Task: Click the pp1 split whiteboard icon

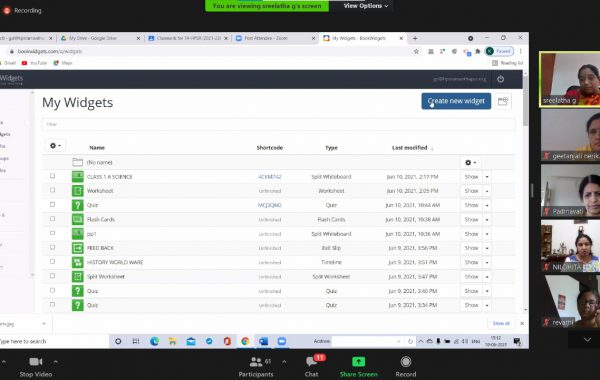Action: 78,233
